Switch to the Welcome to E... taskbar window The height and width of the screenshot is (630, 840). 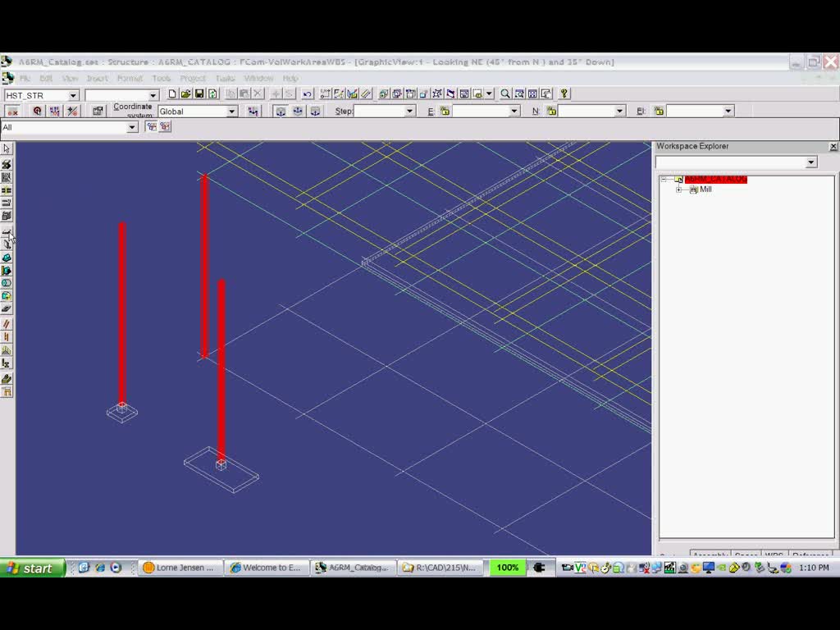(x=267, y=568)
